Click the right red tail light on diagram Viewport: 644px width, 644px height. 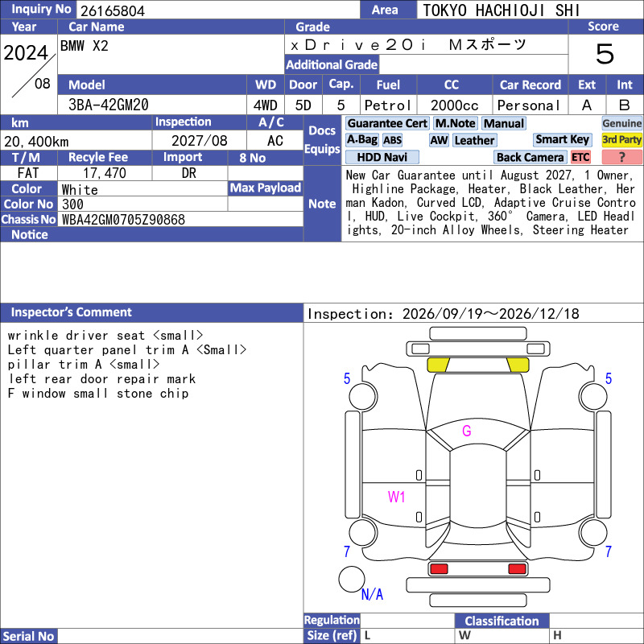tap(517, 569)
